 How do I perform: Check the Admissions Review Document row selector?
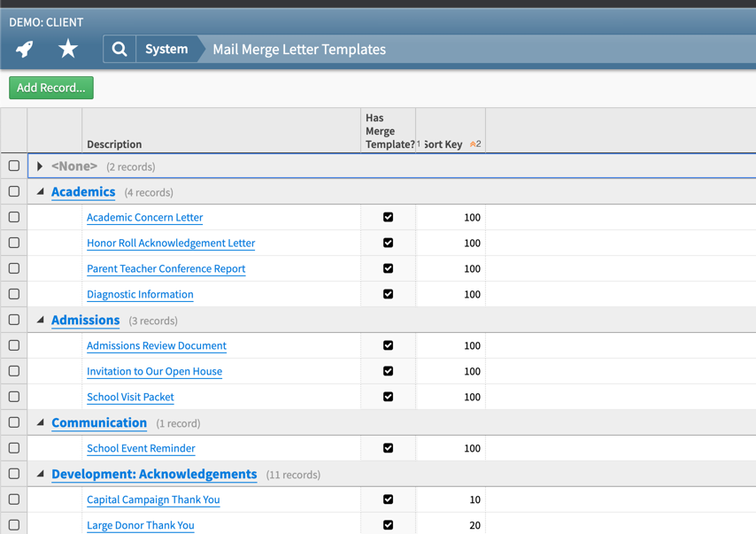click(x=14, y=345)
